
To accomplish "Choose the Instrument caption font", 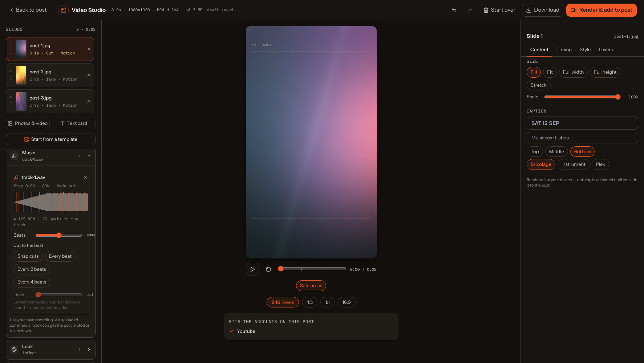I will [573, 164].
